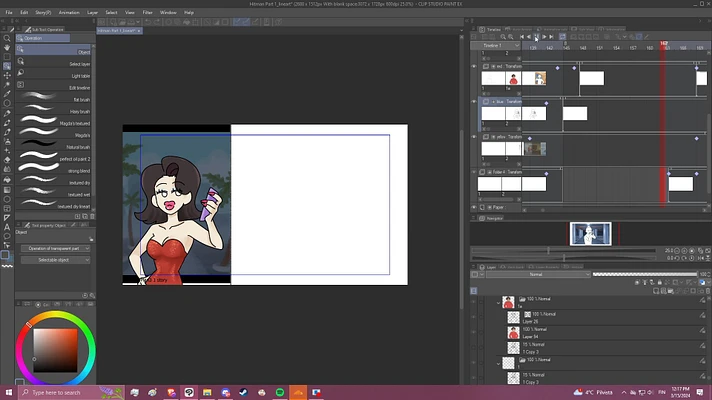Click duplicate sub tool icon
This screenshot has height=400, width=712.
point(85,217)
